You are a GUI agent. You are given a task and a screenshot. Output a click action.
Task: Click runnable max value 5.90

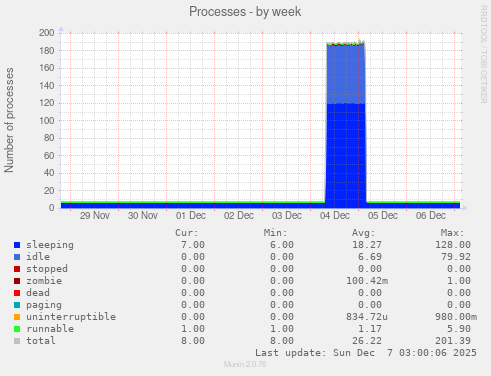(x=459, y=329)
